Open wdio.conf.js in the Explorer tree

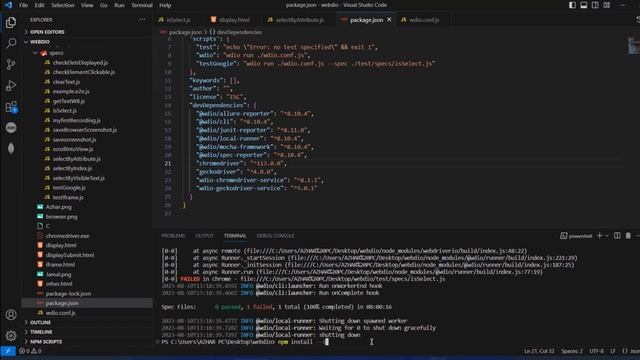point(60,313)
